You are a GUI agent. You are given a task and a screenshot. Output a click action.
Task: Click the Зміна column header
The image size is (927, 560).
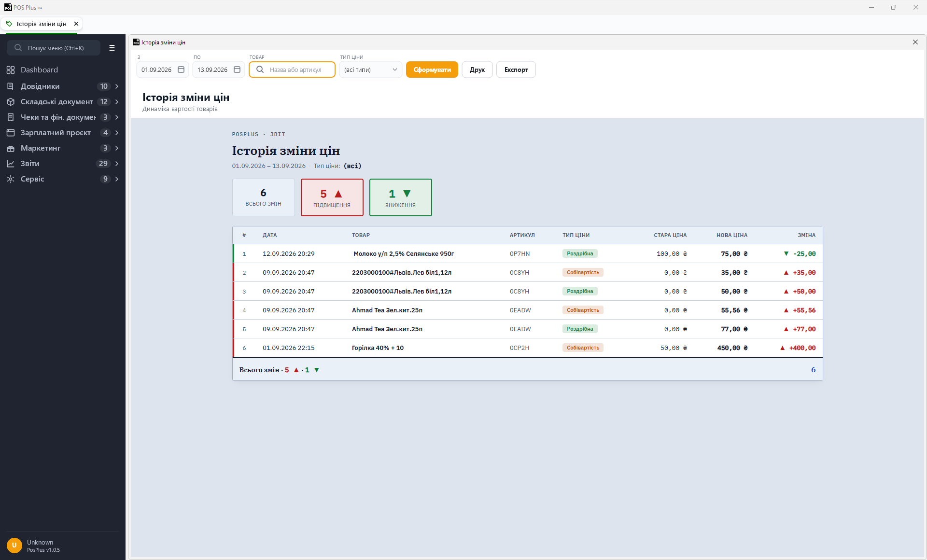pos(806,235)
